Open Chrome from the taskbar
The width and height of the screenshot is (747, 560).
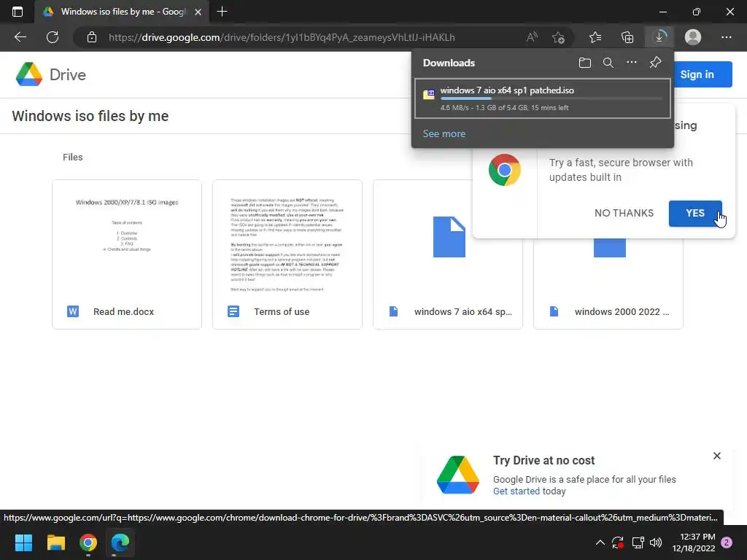88,542
